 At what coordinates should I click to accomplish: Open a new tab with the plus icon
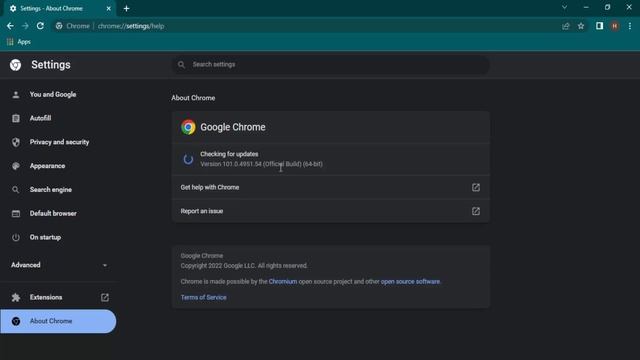tap(127, 9)
